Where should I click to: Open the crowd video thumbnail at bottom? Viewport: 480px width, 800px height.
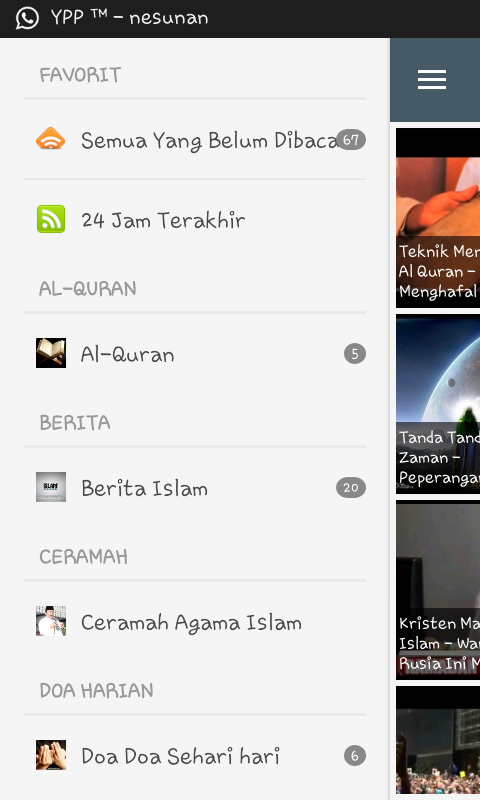click(438, 740)
